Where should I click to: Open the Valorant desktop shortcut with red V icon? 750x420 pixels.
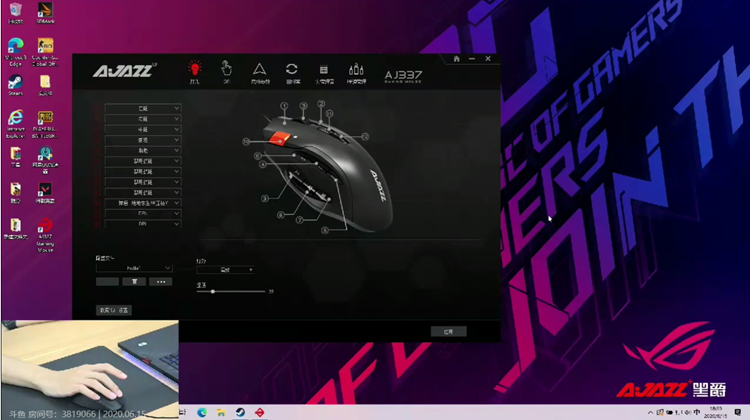click(45, 193)
